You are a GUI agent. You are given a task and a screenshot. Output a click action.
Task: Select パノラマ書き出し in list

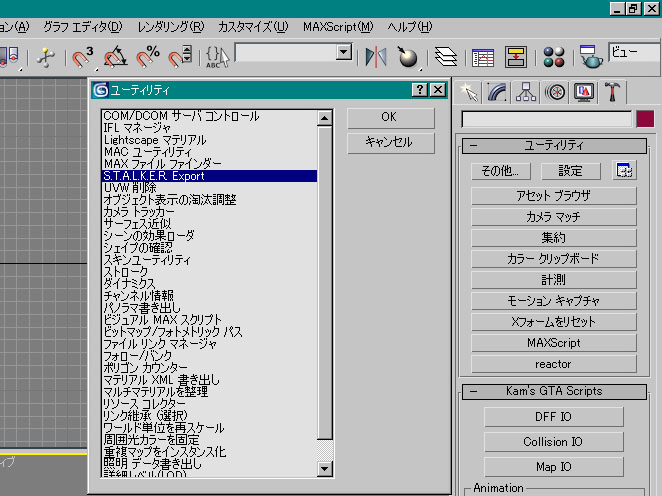pyautogui.click(x=209, y=308)
